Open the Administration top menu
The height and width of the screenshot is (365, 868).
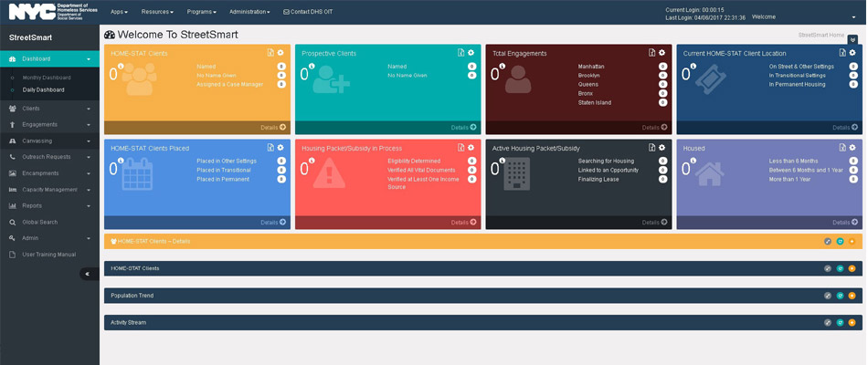coord(249,12)
